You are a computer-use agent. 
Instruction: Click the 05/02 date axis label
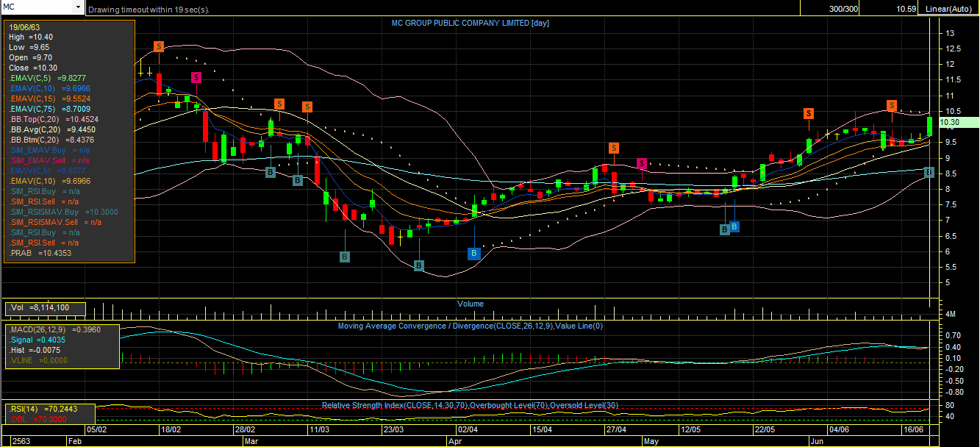coord(97,429)
